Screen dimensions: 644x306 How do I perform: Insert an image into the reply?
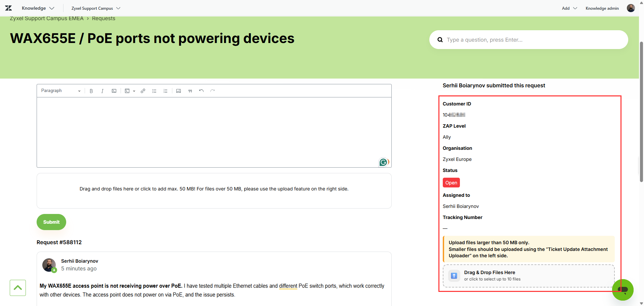tap(178, 91)
